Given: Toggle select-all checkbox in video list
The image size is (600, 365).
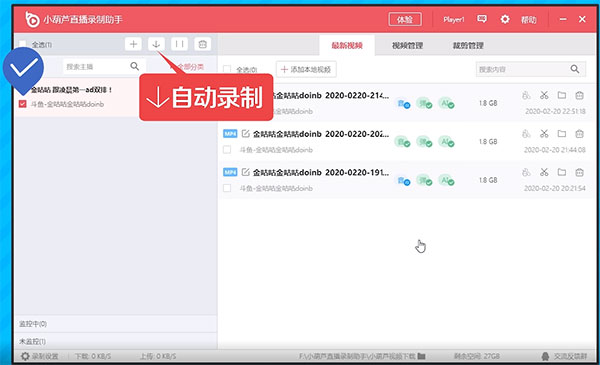Looking at the screenshot, I should pos(227,69).
